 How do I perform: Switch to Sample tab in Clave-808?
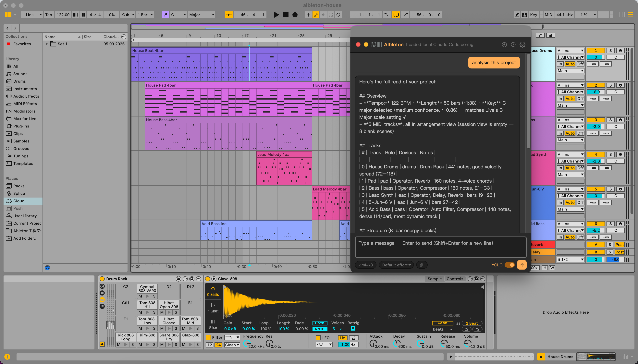click(435, 279)
